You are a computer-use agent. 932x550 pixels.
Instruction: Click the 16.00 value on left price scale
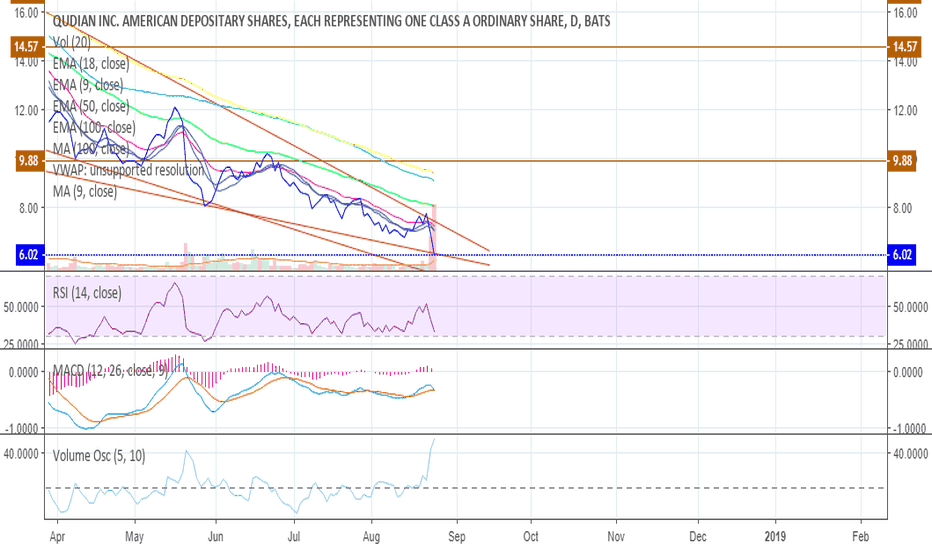pyautogui.click(x=27, y=12)
